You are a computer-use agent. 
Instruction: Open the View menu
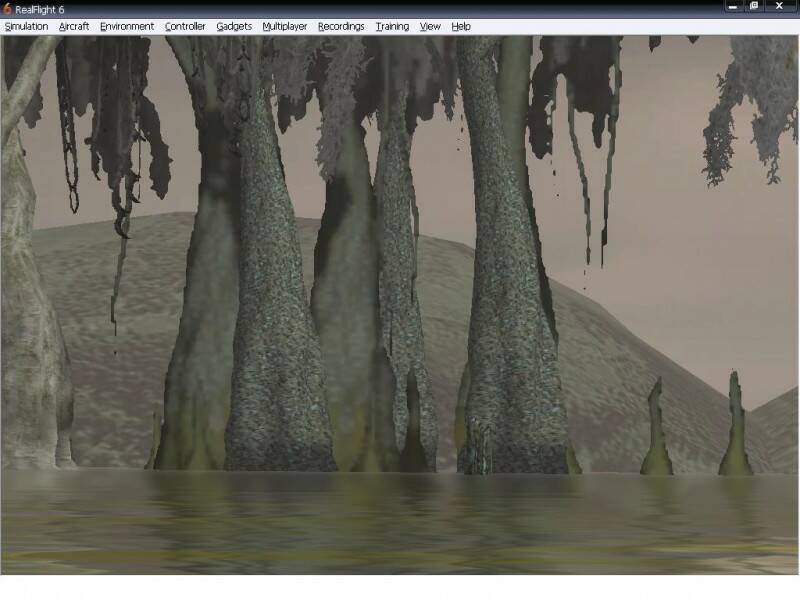coord(430,26)
